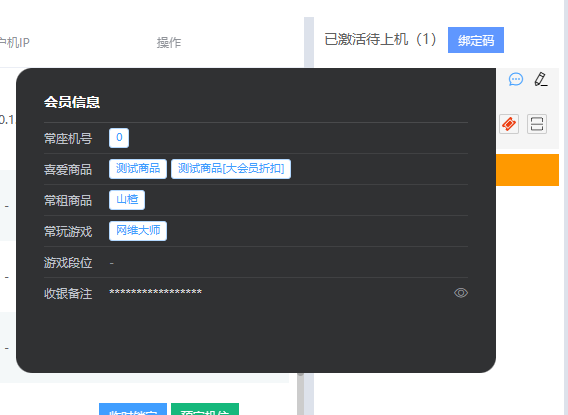The height and width of the screenshot is (415, 568).
Task: Click the 收银备注 label
Action: pyautogui.click(x=68, y=294)
